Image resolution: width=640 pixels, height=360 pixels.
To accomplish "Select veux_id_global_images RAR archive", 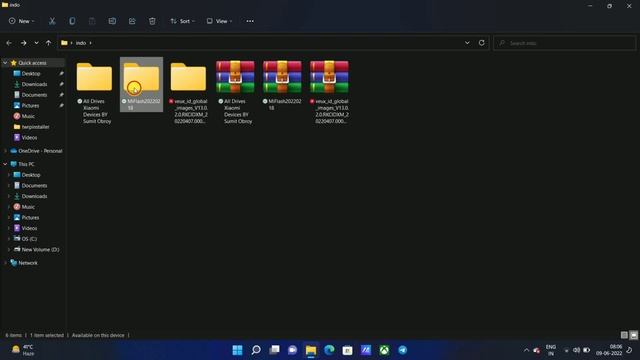I will click(x=329, y=92).
